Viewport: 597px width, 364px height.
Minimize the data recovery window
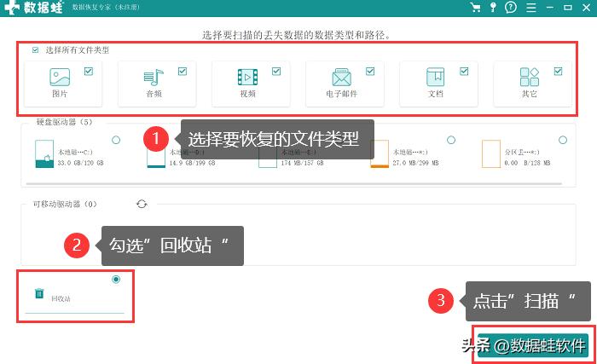tap(550, 7)
